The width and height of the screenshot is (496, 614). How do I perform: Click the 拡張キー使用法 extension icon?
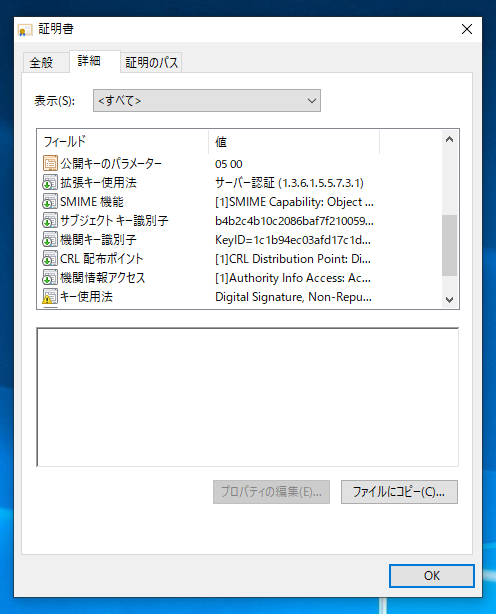click(50, 182)
